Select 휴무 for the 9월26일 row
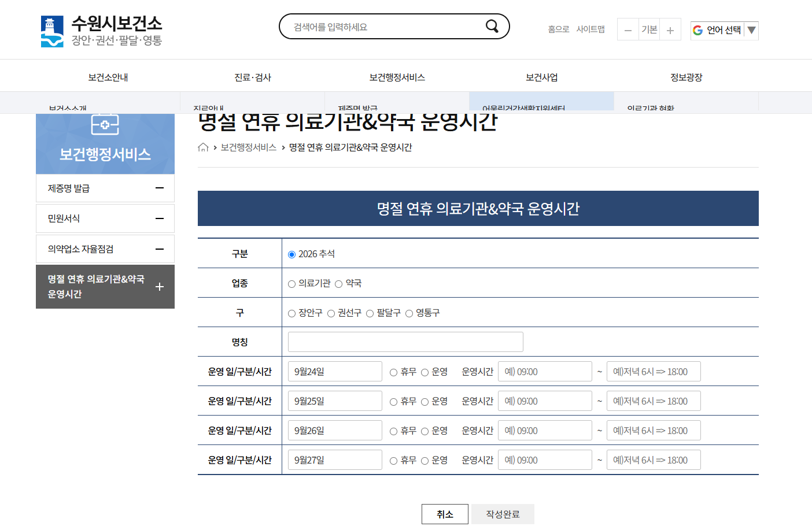Screen dimensions: 812x530 pyautogui.click(x=394, y=431)
